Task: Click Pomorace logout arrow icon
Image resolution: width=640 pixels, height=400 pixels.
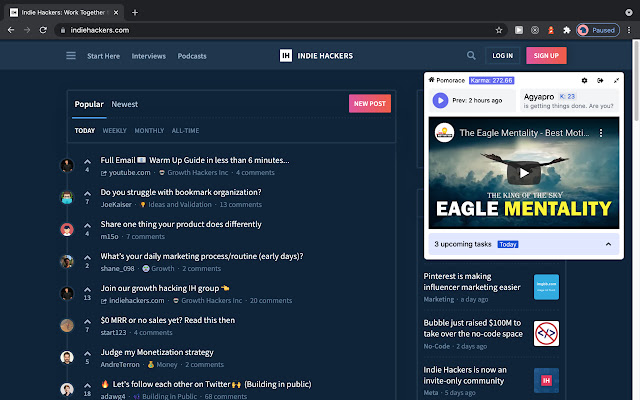Action: pyautogui.click(x=600, y=80)
